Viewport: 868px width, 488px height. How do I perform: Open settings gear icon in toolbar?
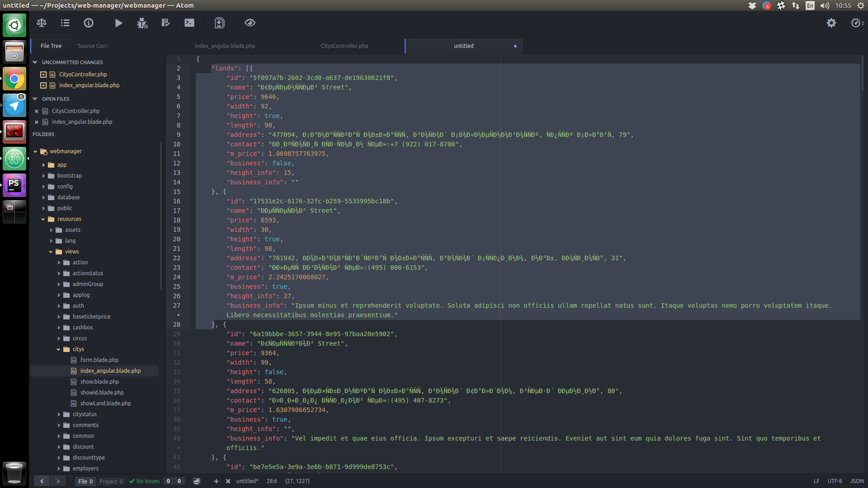tap(831, 23)
